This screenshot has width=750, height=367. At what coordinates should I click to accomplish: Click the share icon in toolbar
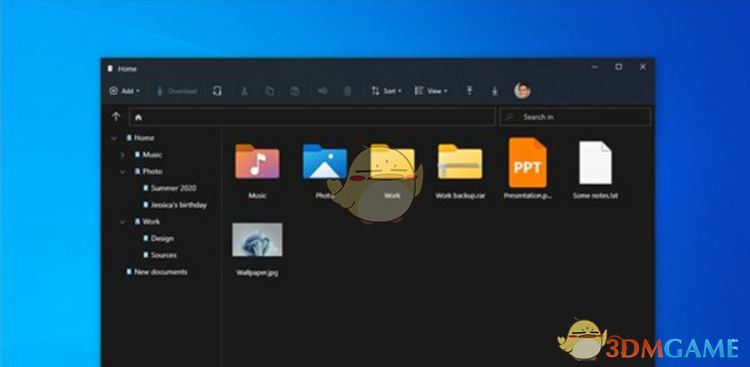[x=323, y=91]
